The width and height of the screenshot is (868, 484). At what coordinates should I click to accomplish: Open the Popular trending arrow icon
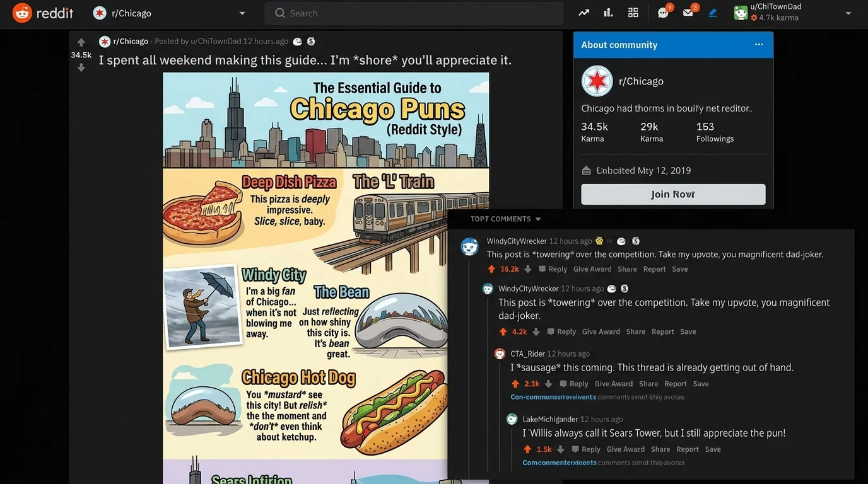click(584, 13)
